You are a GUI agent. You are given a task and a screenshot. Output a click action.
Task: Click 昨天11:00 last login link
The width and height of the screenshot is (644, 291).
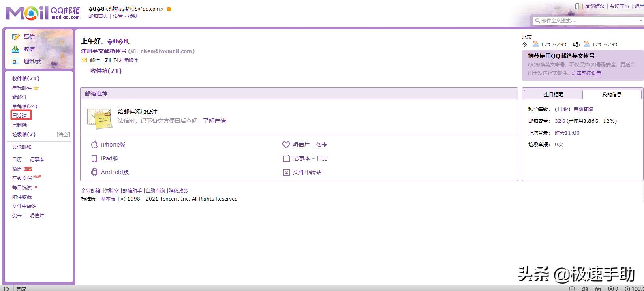tap(567, 133)
